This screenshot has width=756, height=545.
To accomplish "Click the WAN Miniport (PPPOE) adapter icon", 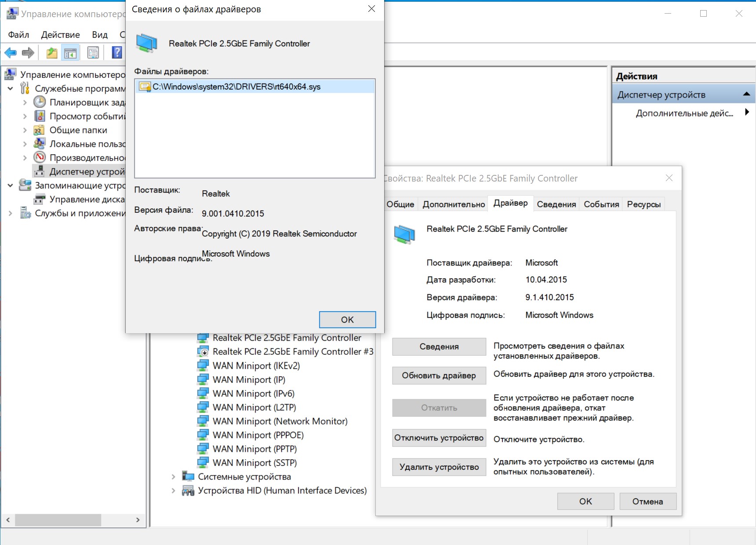I will pyautogui.click(x=203, y=435).
